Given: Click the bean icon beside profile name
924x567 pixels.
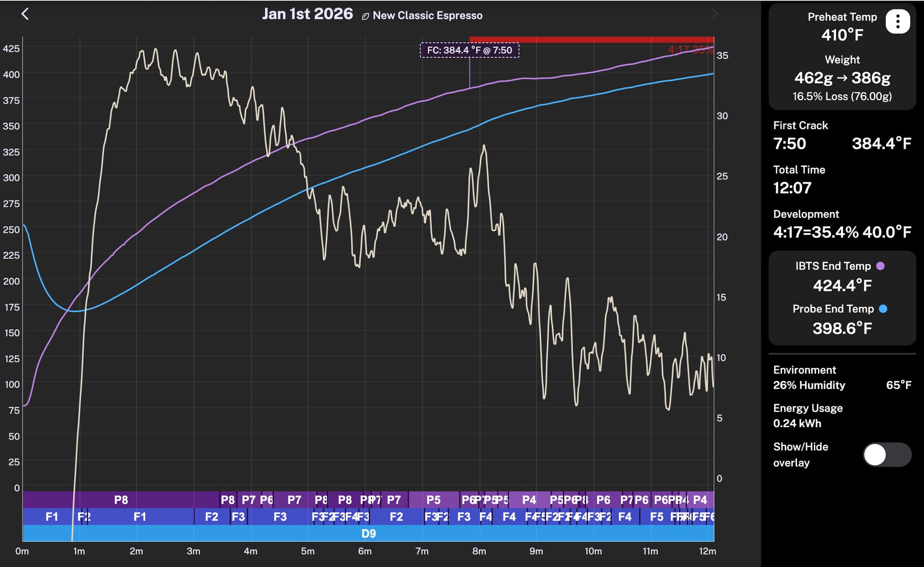Looking at the screenshot, I should 365,16.
